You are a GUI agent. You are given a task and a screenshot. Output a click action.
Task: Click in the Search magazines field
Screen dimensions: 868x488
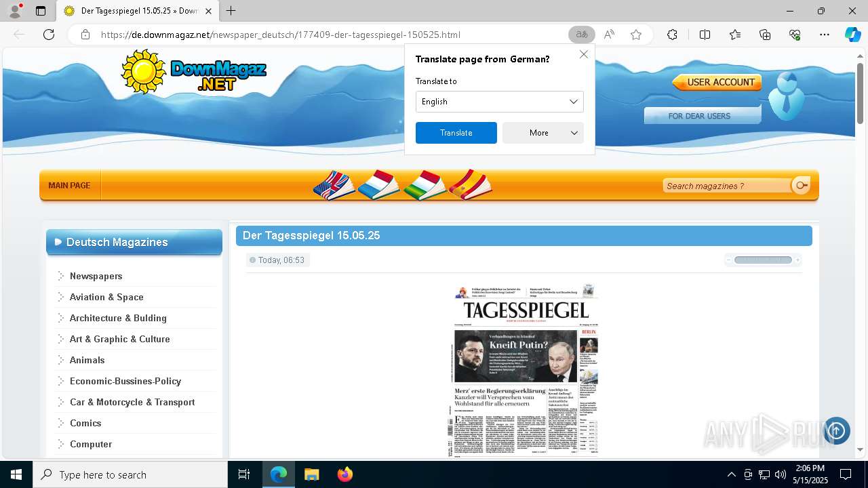726,186
